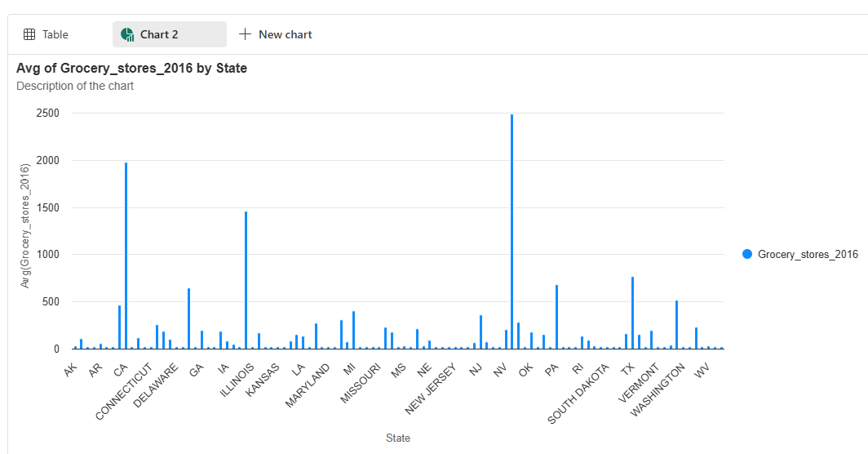Switch to the Table tab
868x454 pixels.
55,34
